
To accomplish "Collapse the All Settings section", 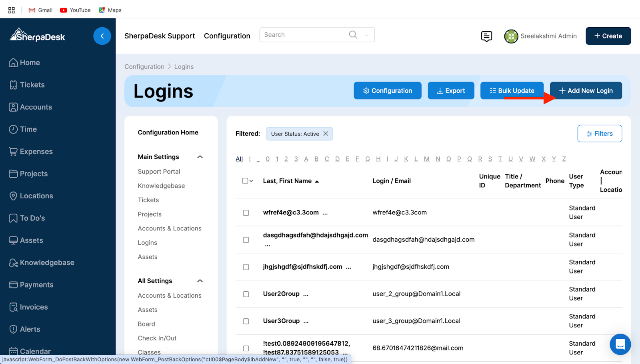I will click(x=200, y=281).
